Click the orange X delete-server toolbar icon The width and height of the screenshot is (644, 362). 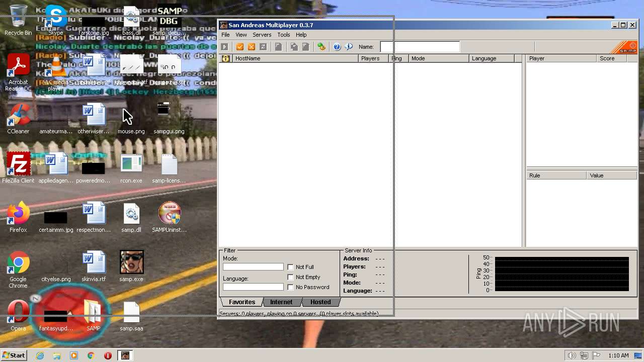252,47
